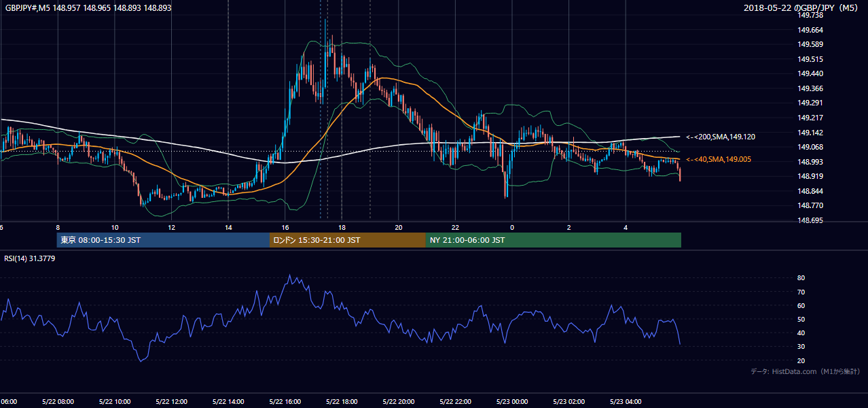
Task: Click the NY 21:00-06:00 JST session bar
Action: tap(554, 240)
